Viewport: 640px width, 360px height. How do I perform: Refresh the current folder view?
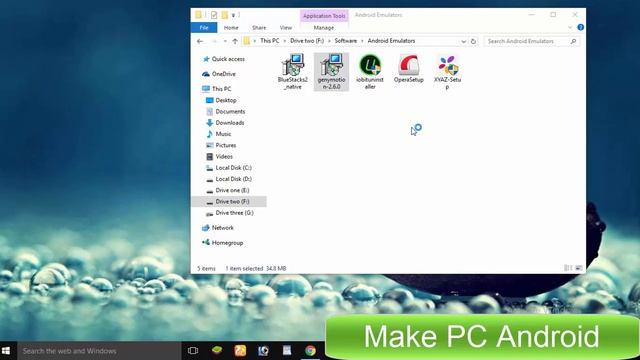tap(473, 41)
